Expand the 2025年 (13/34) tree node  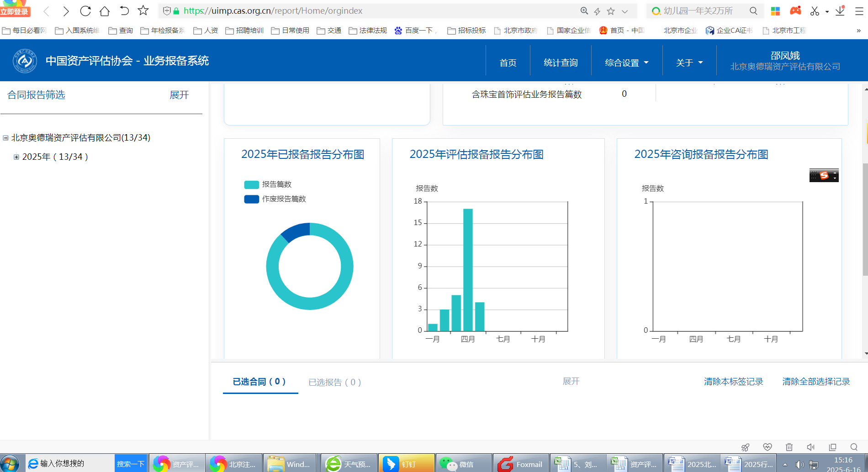(x=16, y=157)
